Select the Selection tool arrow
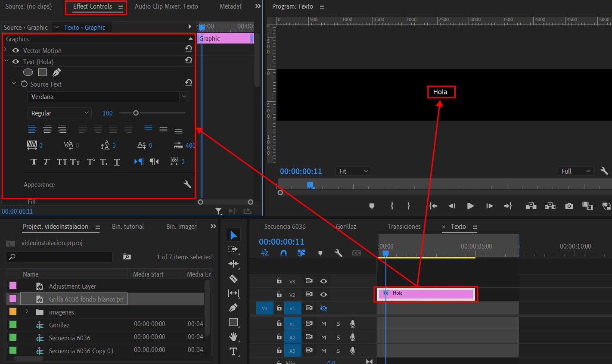 233,235
